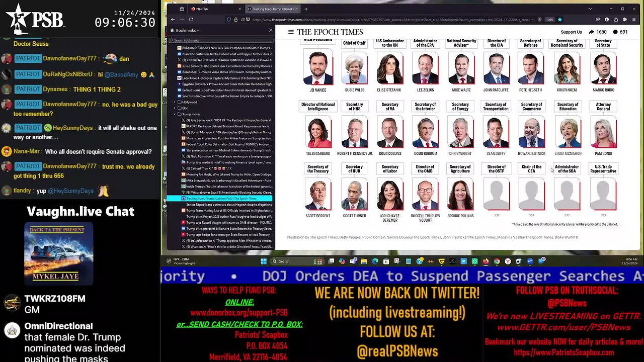Click Susie Wiles portrait
The image size is (644, 362).
click(354, 67)
